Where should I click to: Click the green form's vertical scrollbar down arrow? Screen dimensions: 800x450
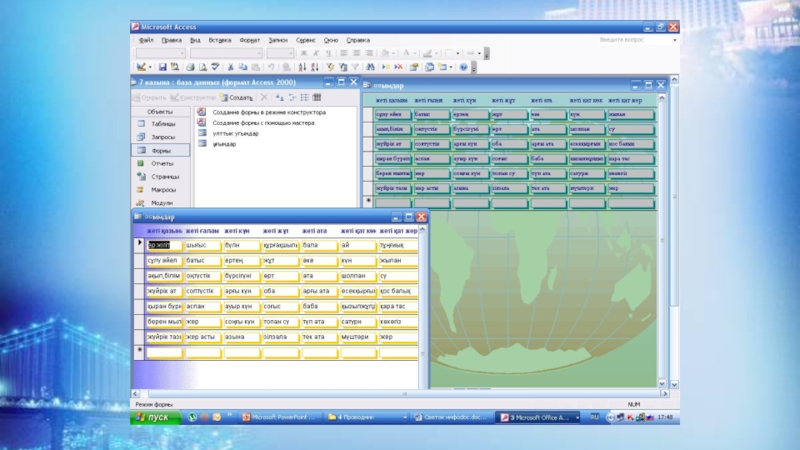click(x=662, y=384)
